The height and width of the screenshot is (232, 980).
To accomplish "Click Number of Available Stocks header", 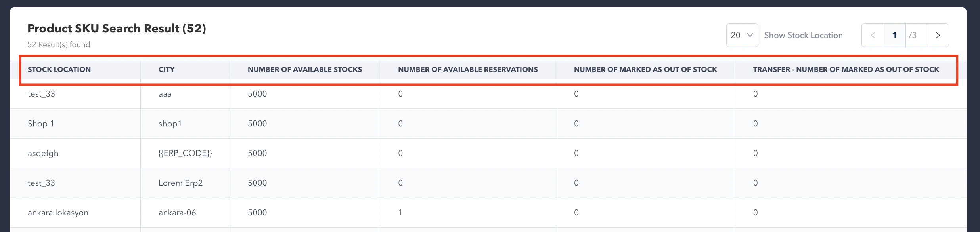I will click(x=304, y=70).
